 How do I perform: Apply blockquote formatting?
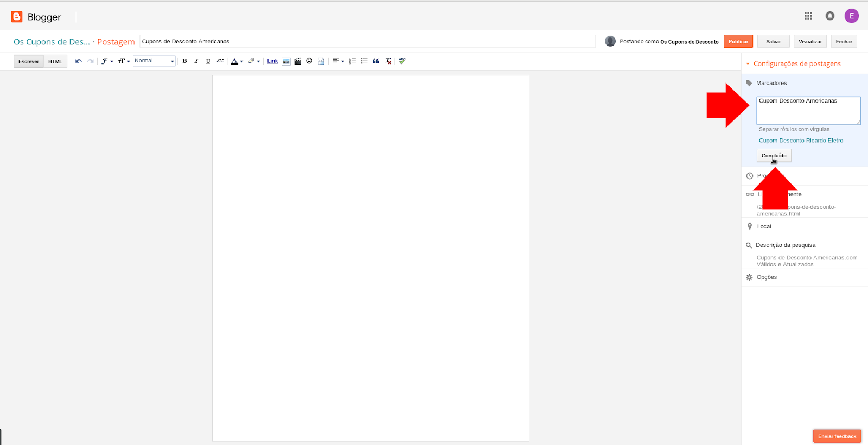pyautogui.click(x=376, y=61)
